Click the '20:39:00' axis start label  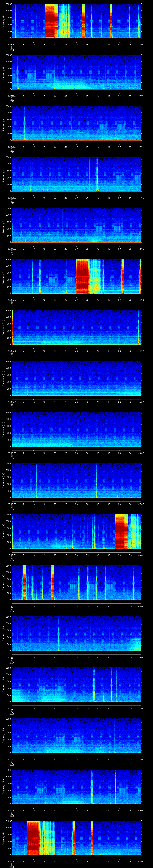tap(12, 147)
